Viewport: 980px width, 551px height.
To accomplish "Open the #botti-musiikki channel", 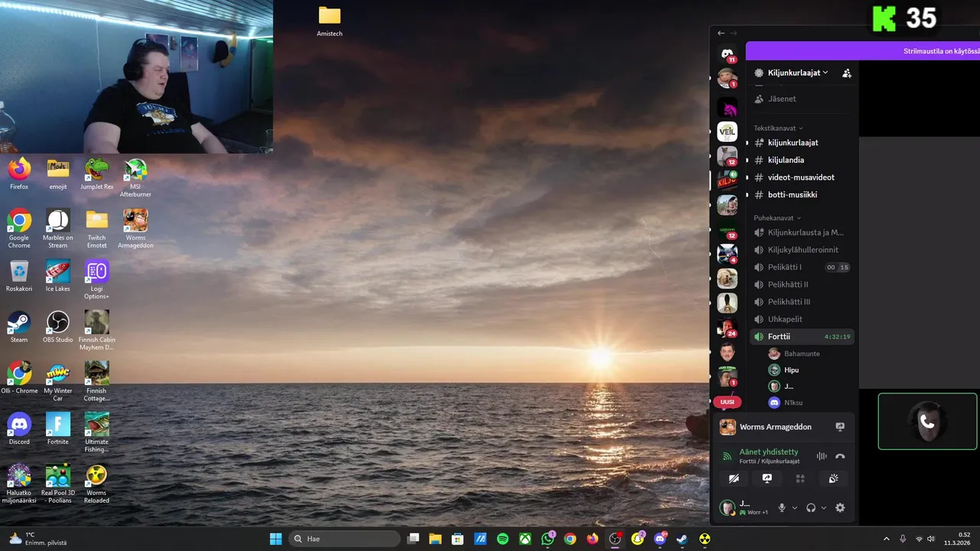I will tap(802, 194).
